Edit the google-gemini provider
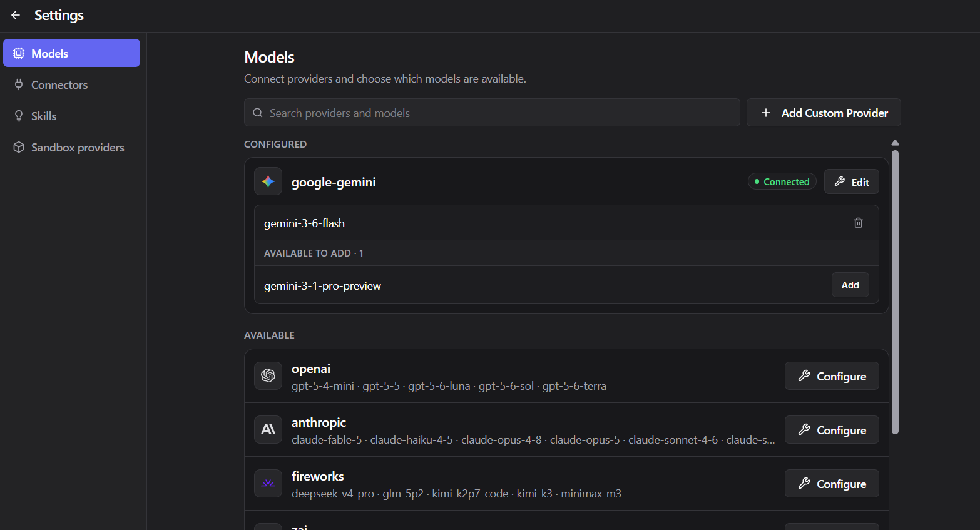This screenshot has width=980, height=530. [x=851, y=181]
